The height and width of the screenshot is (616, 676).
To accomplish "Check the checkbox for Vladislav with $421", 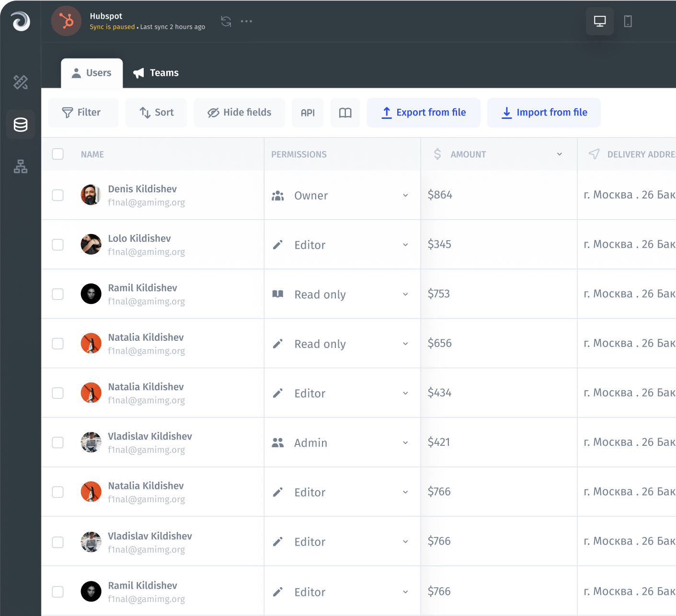I will (58, 442).
